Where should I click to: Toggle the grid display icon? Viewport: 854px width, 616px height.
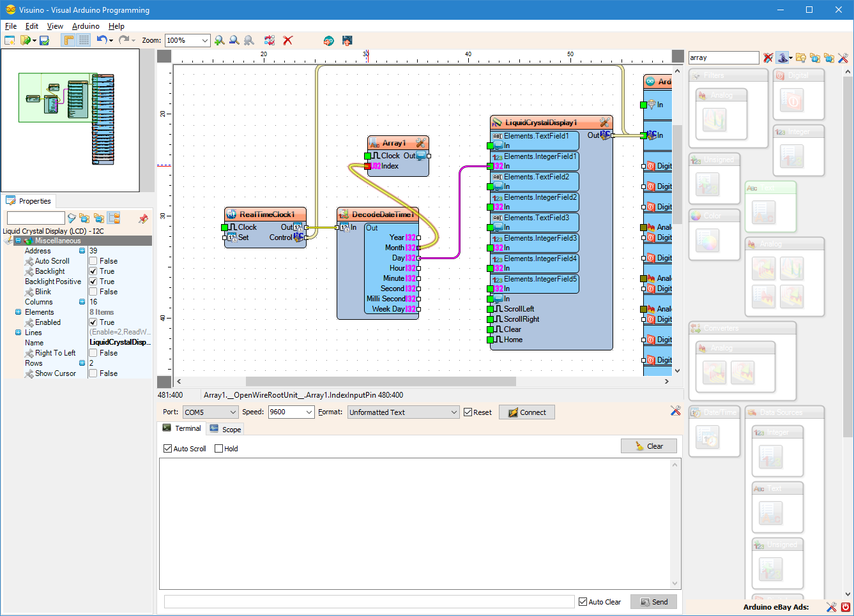tap(84, 40)
